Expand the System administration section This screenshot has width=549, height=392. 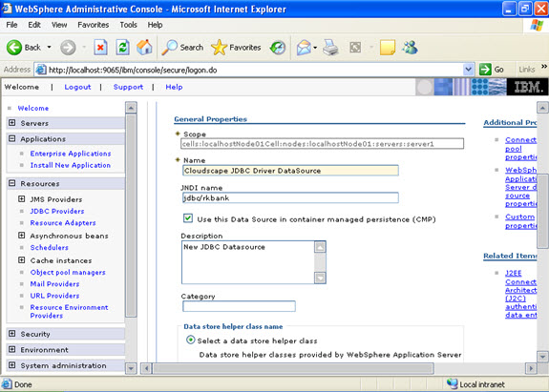pyautogui.click(x=12, y=364)
